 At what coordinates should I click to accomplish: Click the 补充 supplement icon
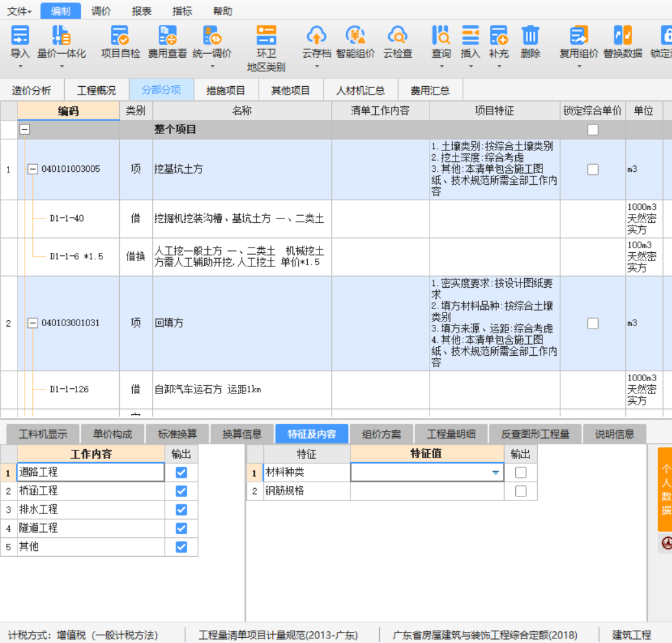tap(499, 36)
